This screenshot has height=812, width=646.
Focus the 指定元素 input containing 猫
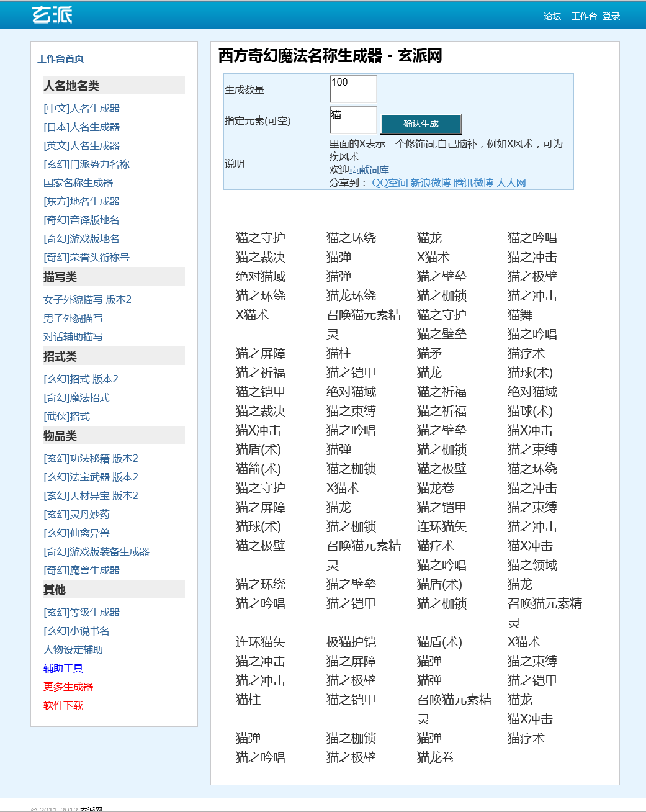[x=353, y=120]
